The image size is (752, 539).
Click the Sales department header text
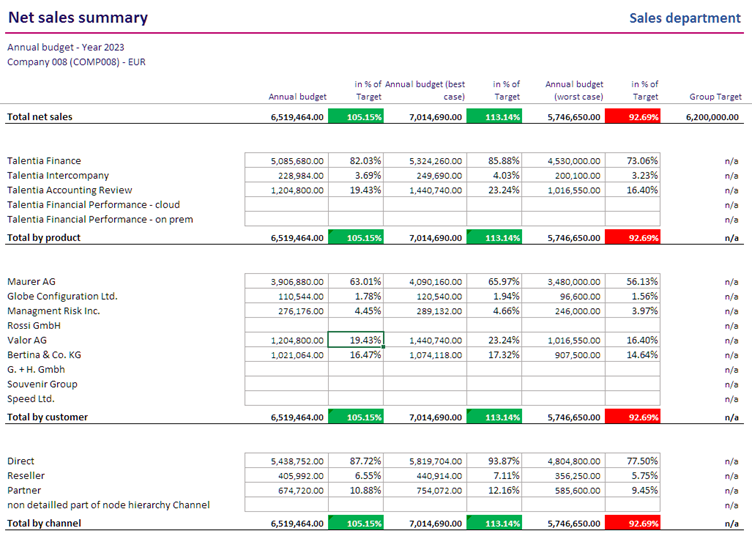click(684, 18)
